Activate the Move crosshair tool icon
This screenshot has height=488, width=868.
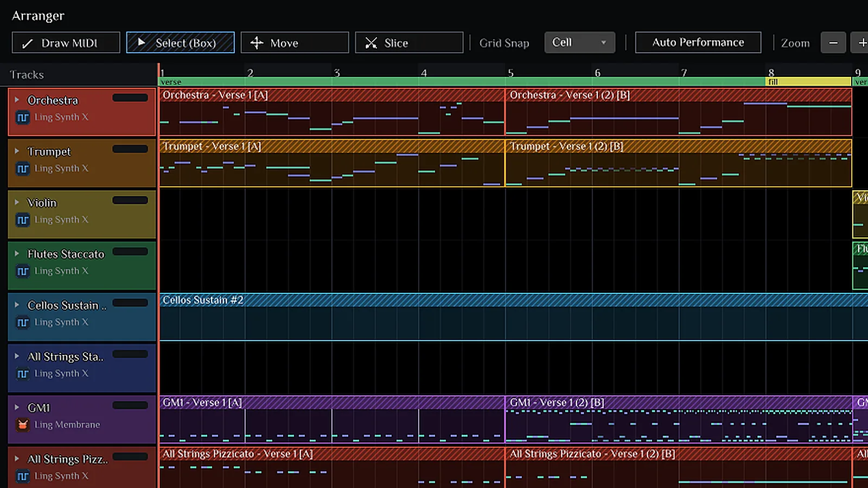tap(257, 43)
